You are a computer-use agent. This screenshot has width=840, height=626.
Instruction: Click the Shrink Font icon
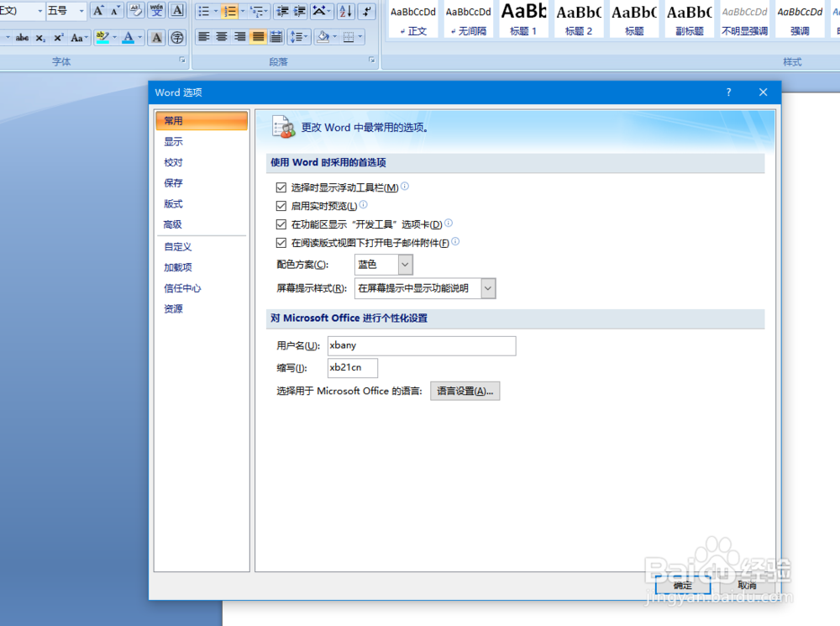[114, 11]
